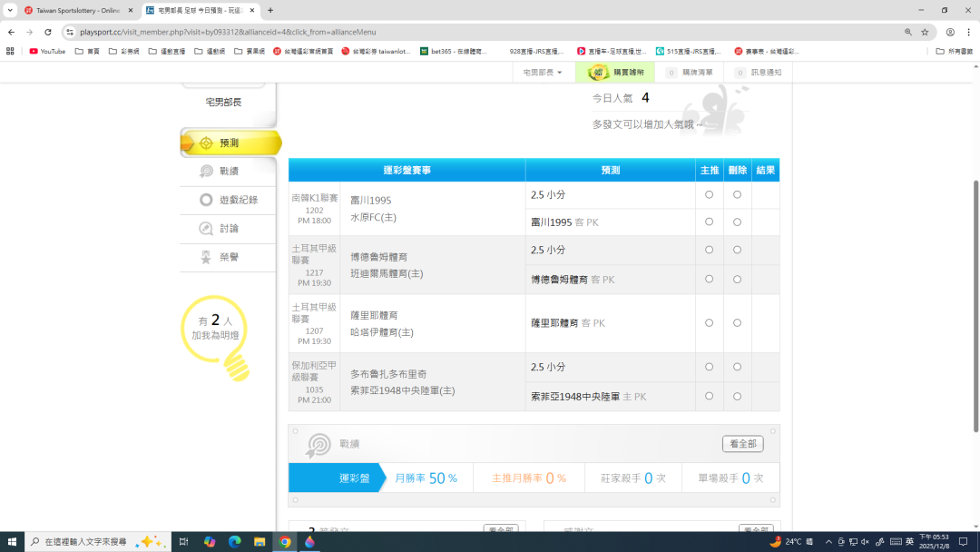Viewport: 980px width, 552px height.
Task: Open 遊戲紀錄 from the sidebar
Action: tap(207, 200)
